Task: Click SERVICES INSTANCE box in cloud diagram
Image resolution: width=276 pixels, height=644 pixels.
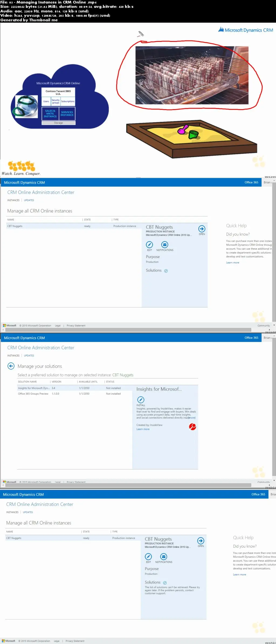Action: pyautogui.click(x=67, y=114)
